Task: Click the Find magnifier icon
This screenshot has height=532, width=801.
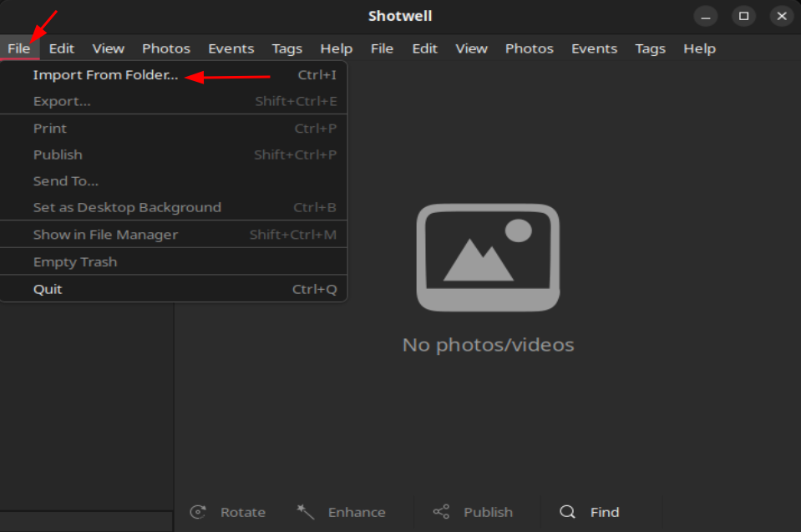Action: coord(567,512)
